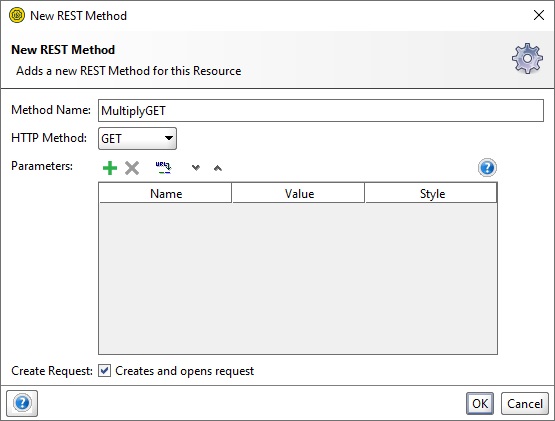Image resolution: width=555 pixels, height=421 pixels.
Task: Click the Style column header
Action: coord(431,193)
